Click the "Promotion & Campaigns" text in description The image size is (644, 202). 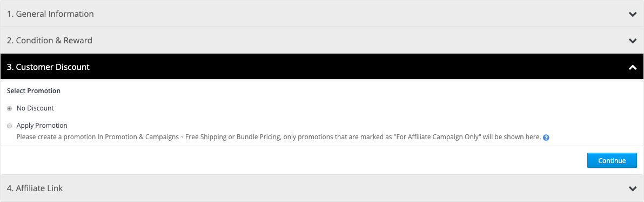142,136
